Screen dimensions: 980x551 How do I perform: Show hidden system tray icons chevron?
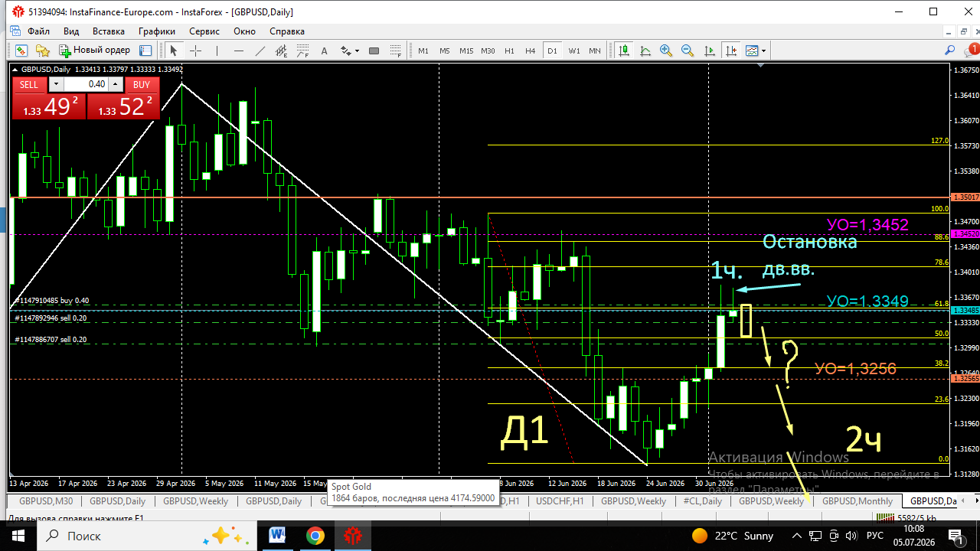tap(799, 536)
